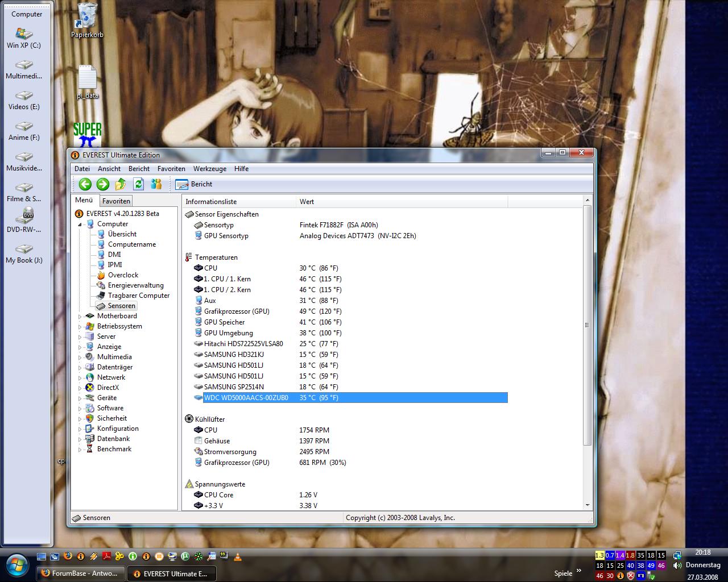
Task: Click the Geräte tree icon
Action: [89, 398]
